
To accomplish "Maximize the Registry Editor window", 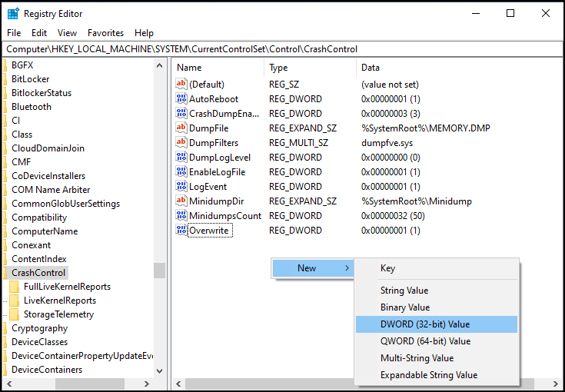I will click(x=510, y=13).
